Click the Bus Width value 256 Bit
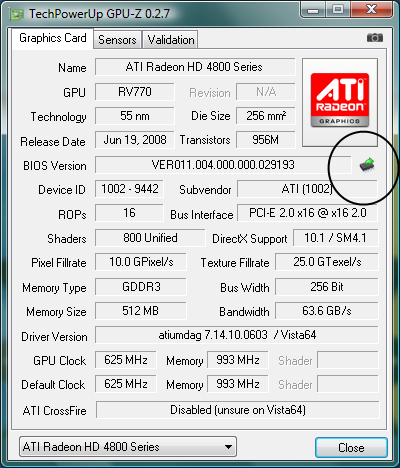 [x=327, y=287]
